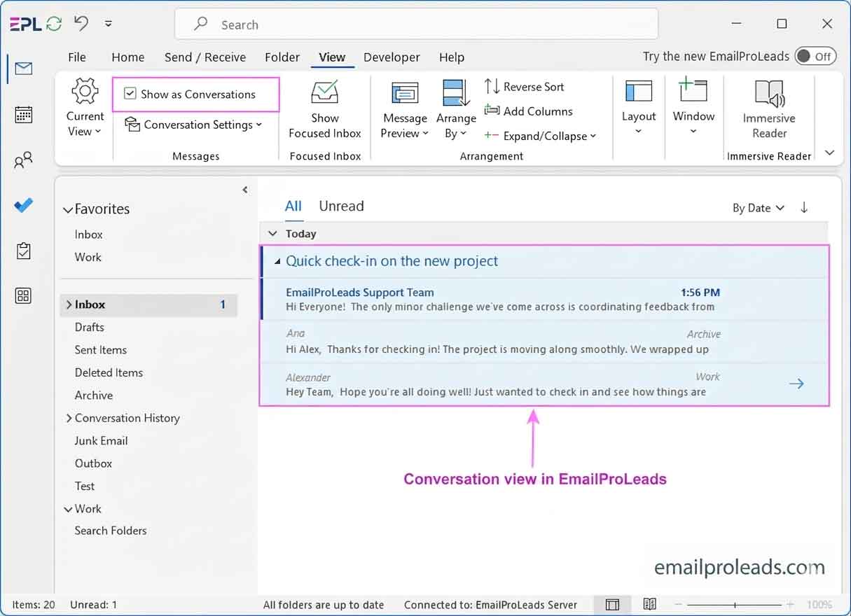The height and width of the screenshot is (616, 851).
Task: Open Layout menu in ribbon
Action: (x=639, y=108)
